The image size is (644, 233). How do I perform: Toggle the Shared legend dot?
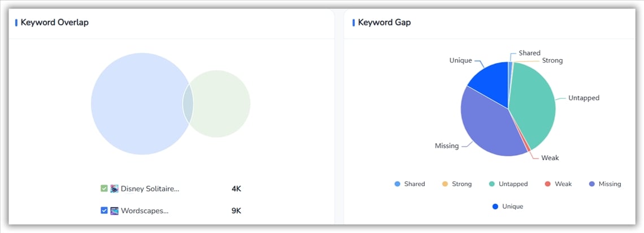point(398,184)
